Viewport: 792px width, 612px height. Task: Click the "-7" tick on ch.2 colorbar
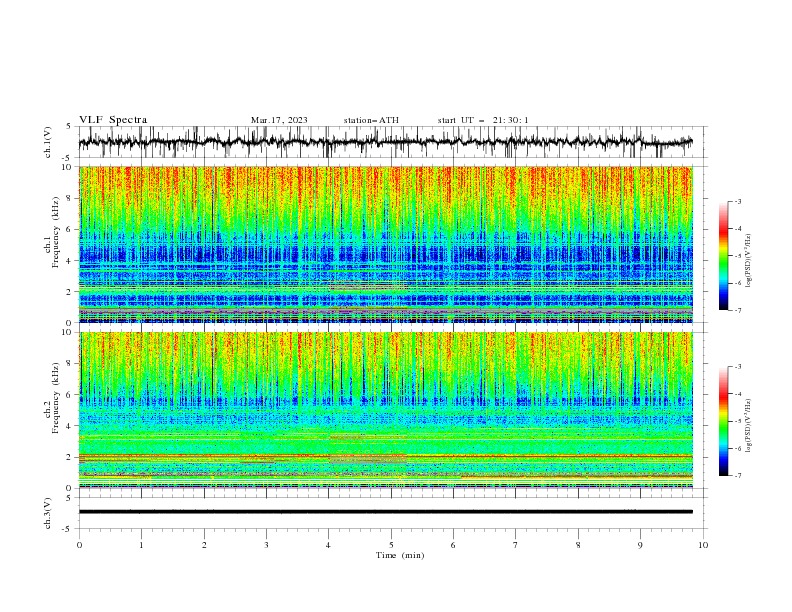737,475
